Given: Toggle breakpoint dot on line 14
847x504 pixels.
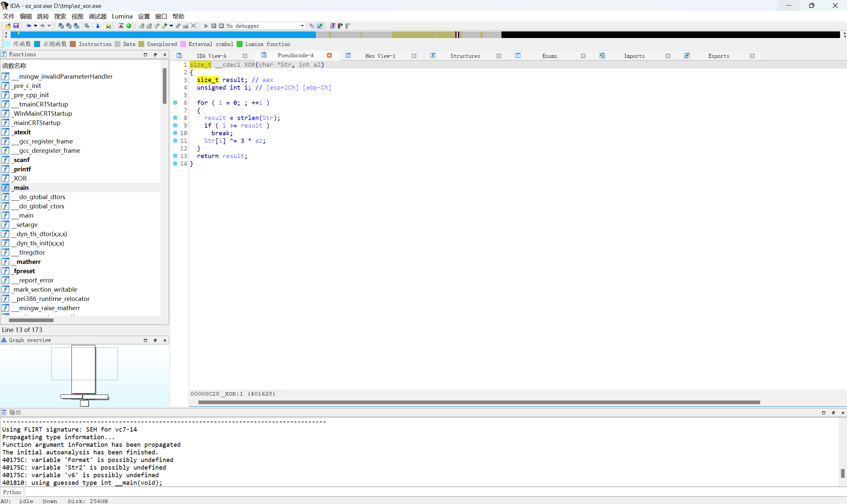Looking at the screenshot, I should point(175,163).
